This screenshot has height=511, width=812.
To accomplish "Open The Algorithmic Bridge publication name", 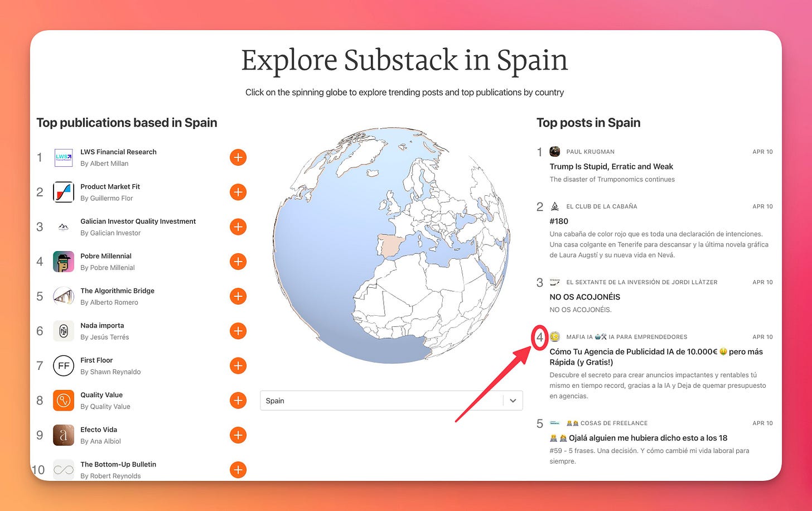I will pyautogui.click(x=117, y=291).
